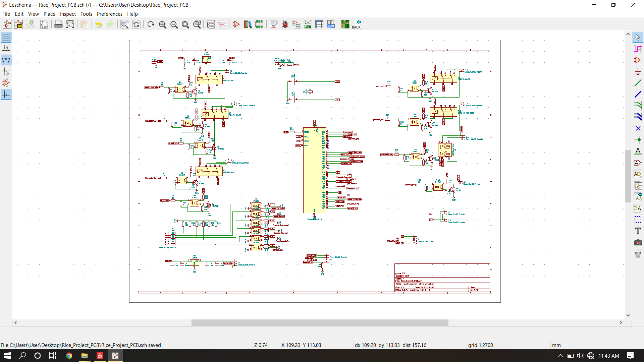This screenshot has height=362, width=644.
Task: Open an existing schematic project icon
Action: click(18, 24)
